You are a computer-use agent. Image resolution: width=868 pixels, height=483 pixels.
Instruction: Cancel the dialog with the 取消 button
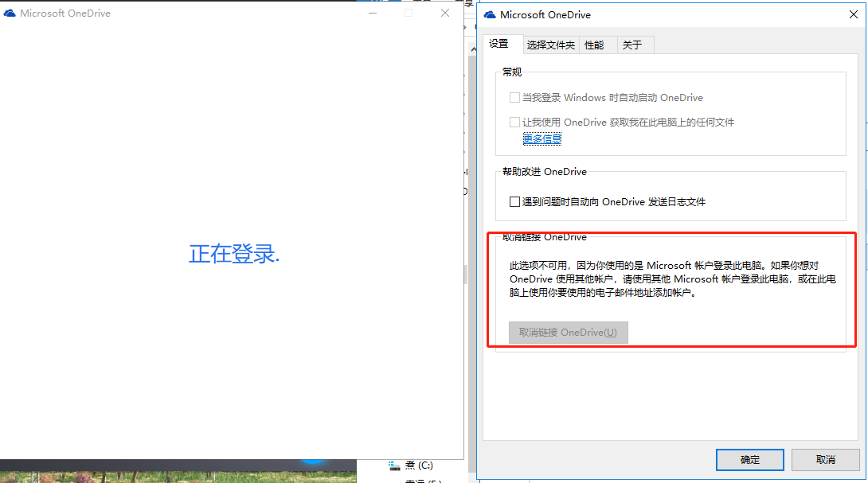point(825,460)
